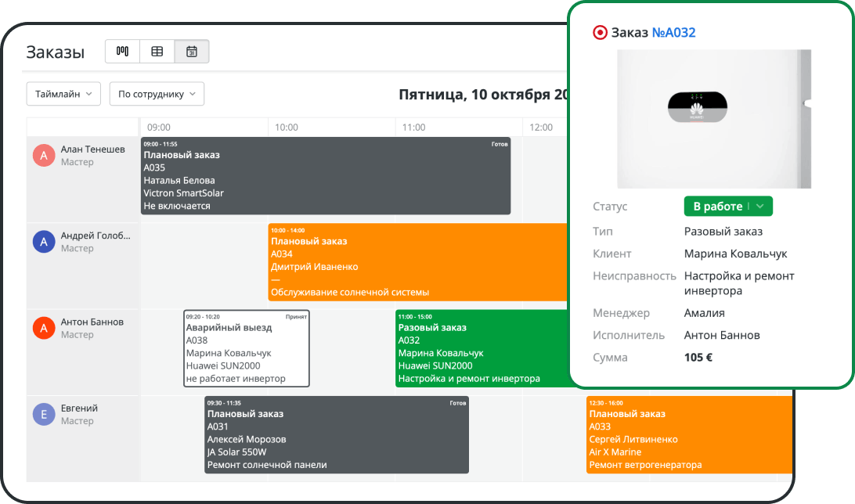Click Настройка и ремонт инвертора in order card
The height and width of the screenshot is (504, 855).
[x=739, y=283]
